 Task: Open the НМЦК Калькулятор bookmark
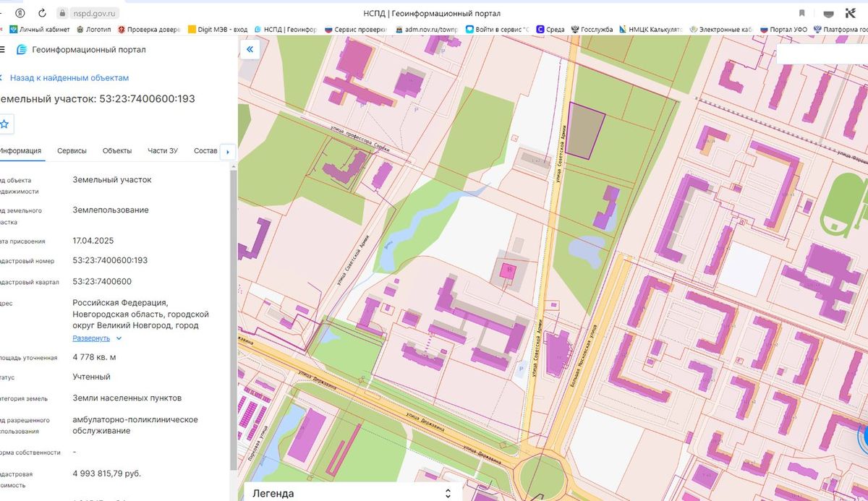pyautogui.click(x=650, y=30)
